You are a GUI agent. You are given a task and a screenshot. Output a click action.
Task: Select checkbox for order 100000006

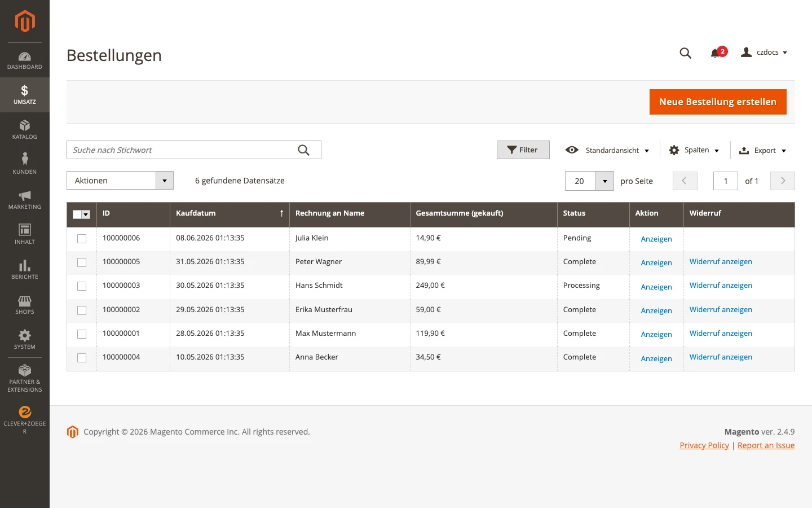click(x=82, y=239)
